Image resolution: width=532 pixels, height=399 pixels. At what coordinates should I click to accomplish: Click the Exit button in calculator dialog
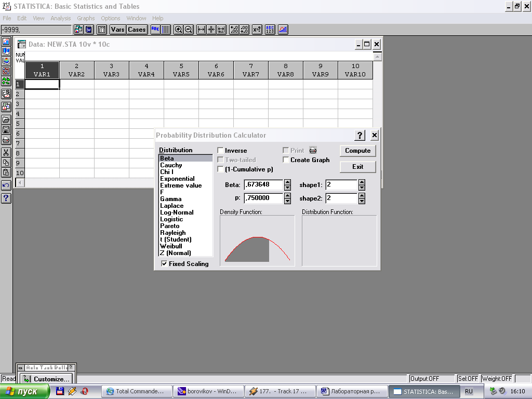(358, 167)
